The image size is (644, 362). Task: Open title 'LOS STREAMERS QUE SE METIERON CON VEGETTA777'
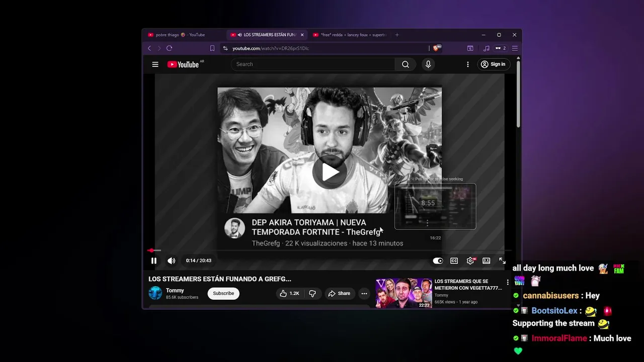(x=468, y=285)
